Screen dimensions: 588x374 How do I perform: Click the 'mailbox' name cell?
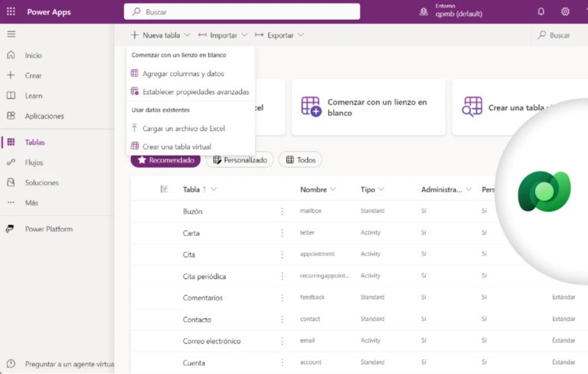[x=311, y=211]
